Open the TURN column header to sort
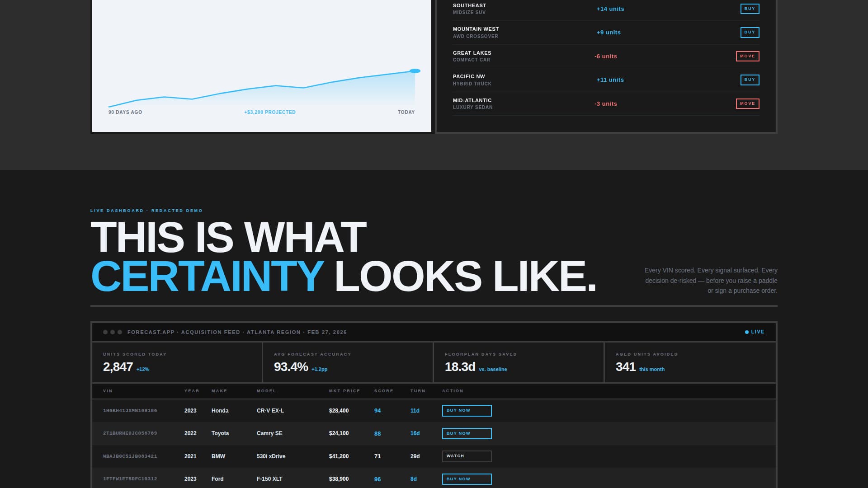Image resolution: width=868 pixels, height=488 pixels. pyautogui.click(x=418, y=390)
